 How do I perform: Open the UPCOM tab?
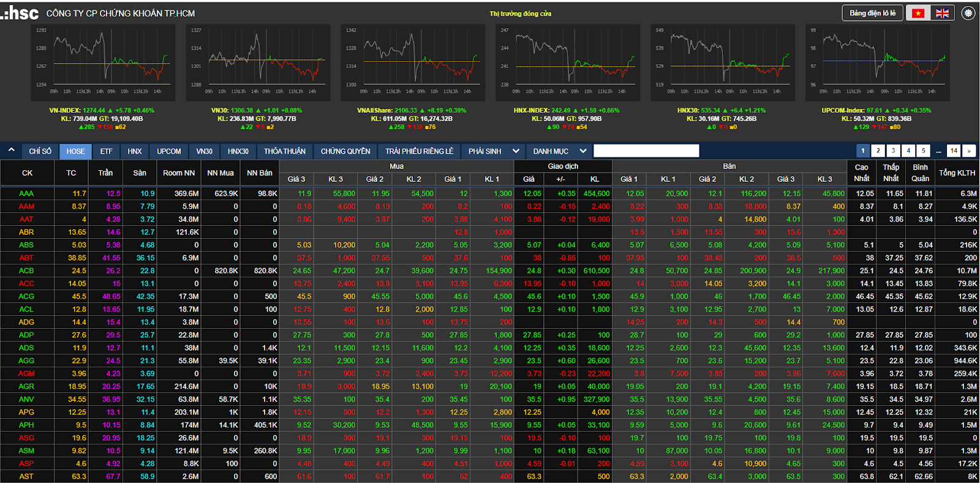pos(169,151)
